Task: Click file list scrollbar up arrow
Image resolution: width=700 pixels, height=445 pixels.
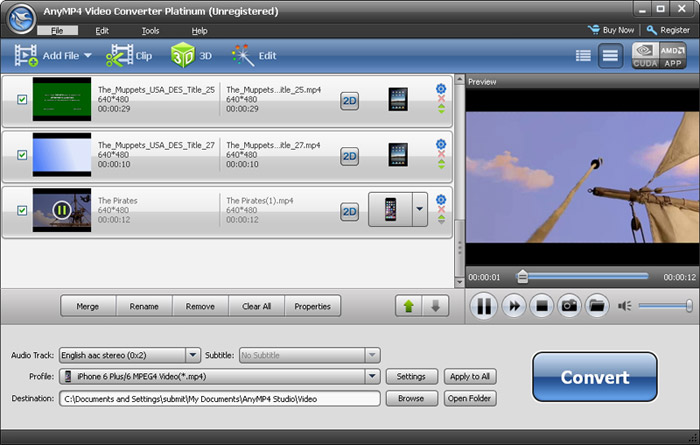Action: (459, 80)
